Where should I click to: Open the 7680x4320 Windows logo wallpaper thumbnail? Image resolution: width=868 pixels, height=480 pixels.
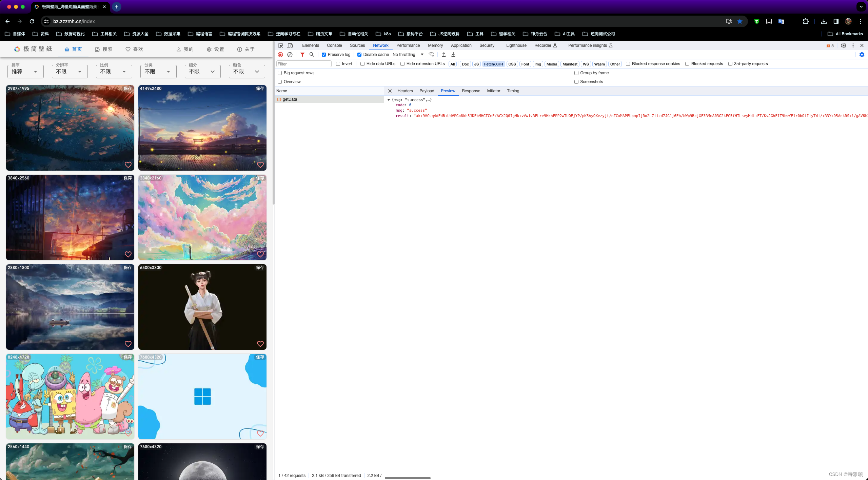pos(202,397)
